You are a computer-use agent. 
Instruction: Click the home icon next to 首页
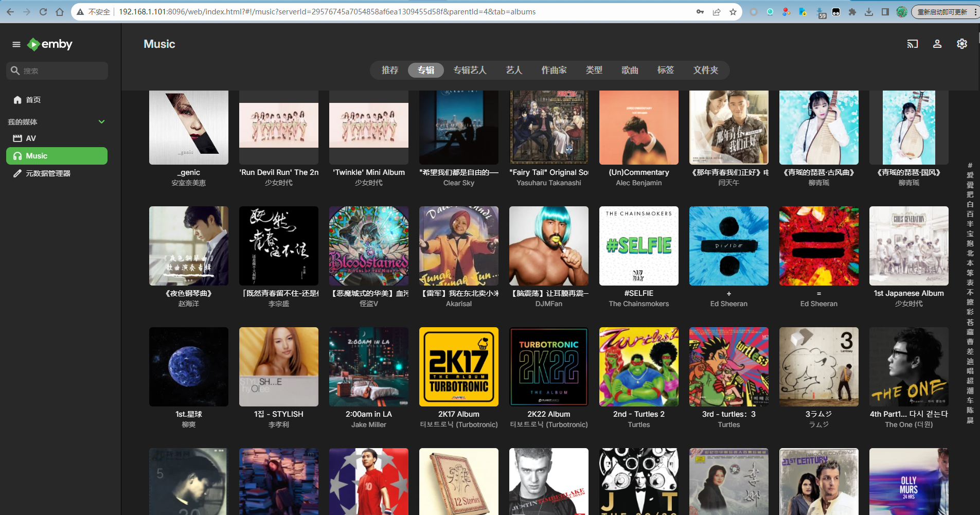(17, 100)
